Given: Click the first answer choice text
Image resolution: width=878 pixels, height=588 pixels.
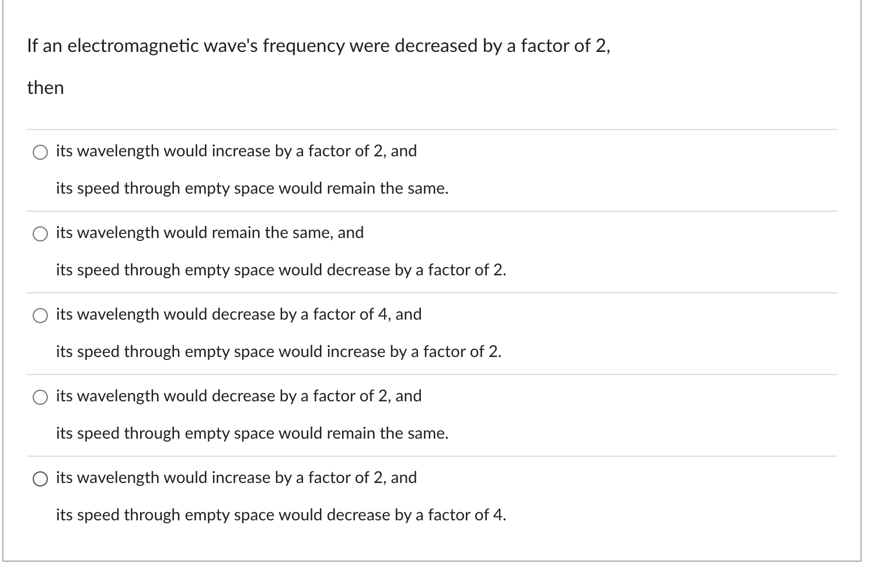Looking at the screenshot, I should (x=236, y=150).
